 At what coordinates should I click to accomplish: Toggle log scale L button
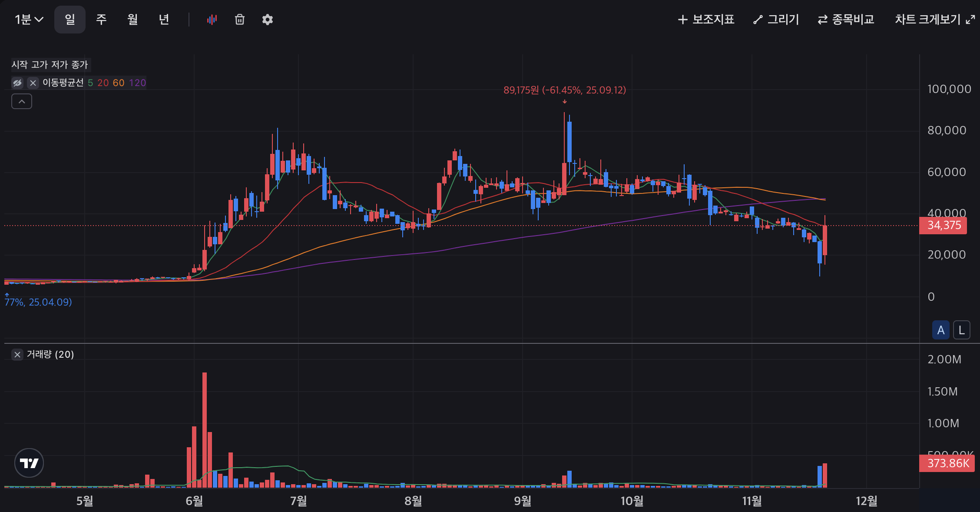tap(961, 330)
